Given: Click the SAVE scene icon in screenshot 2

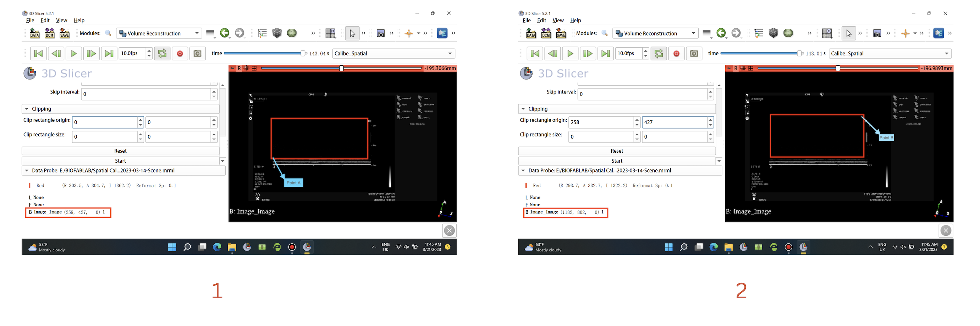Looking at the screenshot, I should tap(561, 33).
